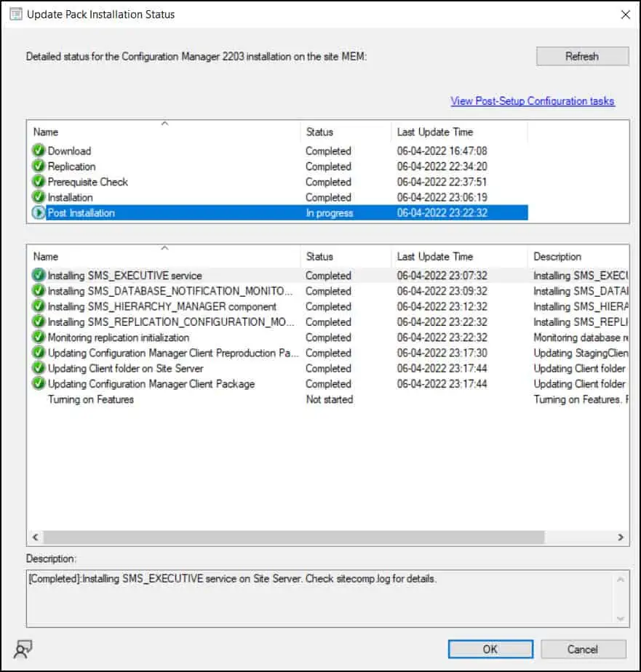Click the Download green check icon
641x672 pixels.
coord(38,151)
